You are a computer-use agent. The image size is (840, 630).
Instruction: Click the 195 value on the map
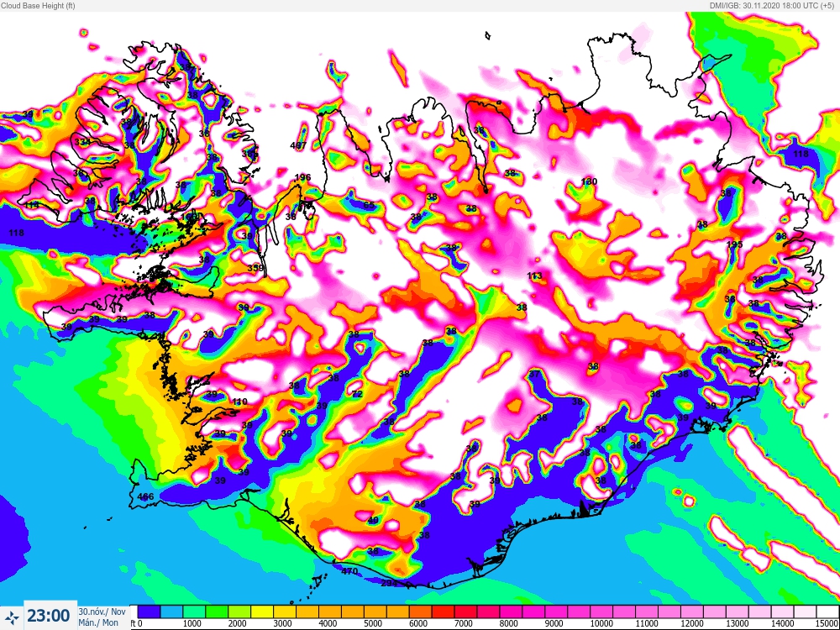(x=734, y=244)
